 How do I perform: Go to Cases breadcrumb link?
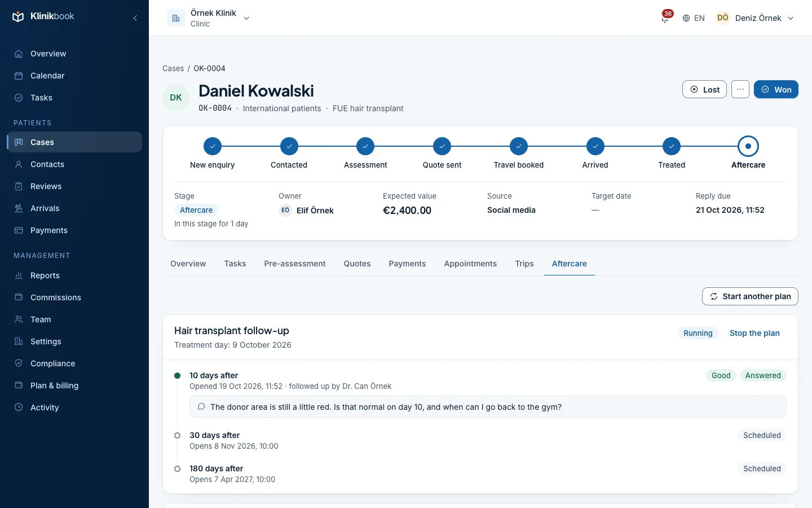173,68
